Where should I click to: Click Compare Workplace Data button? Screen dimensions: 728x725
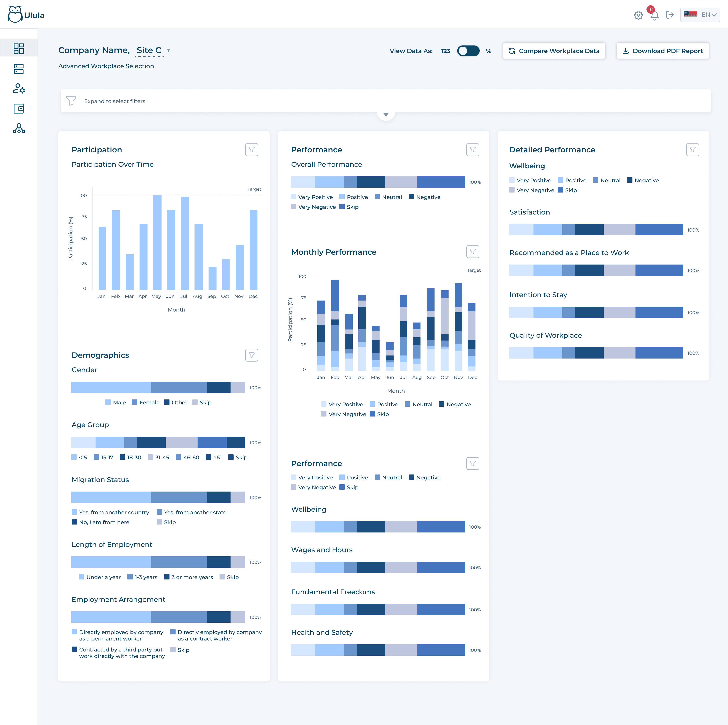click(554, 51)
